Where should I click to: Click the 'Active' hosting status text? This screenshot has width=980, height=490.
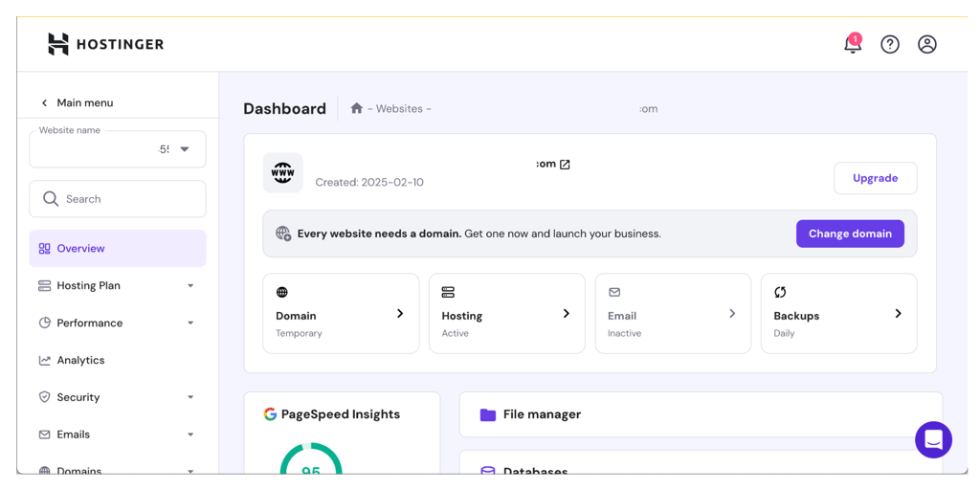(455, 334)
